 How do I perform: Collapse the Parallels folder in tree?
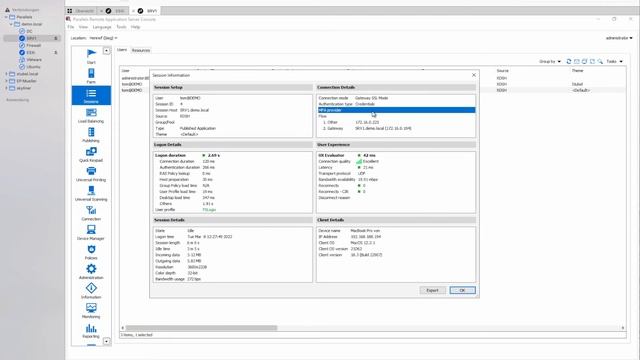pyautogui.click(x=7, y=17)
